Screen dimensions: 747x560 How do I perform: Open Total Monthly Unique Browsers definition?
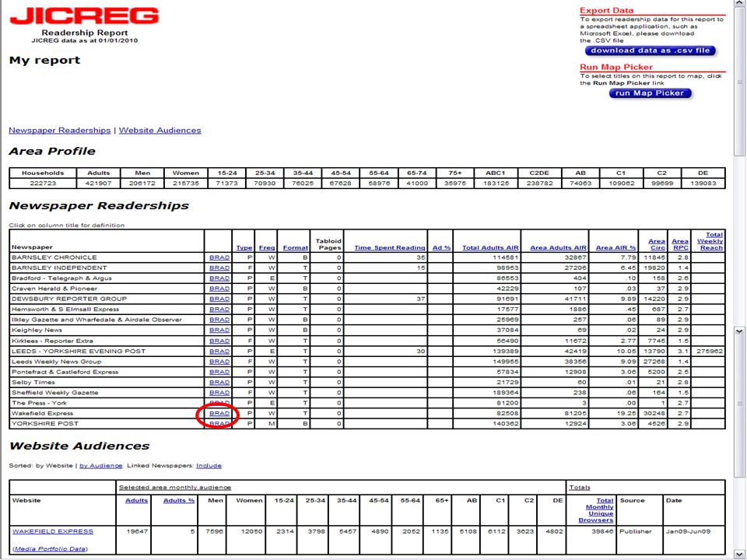(x=596, y=510)
